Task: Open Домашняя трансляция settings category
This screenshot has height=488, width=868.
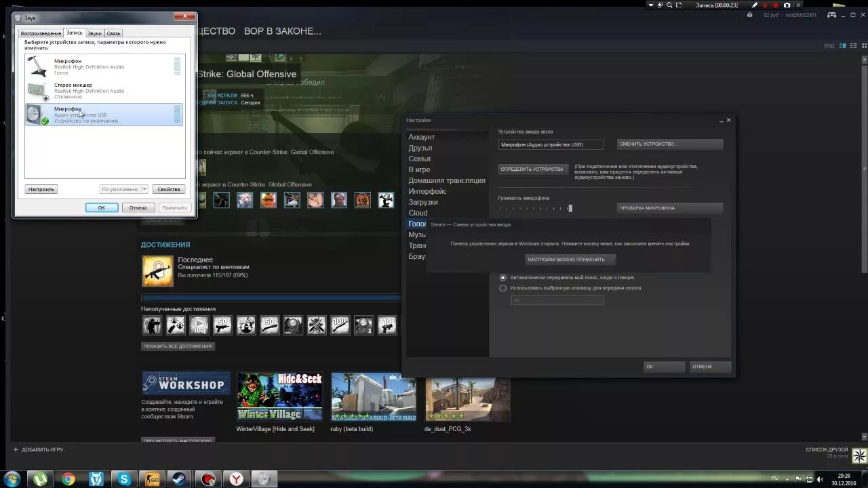Action: [x=447, y=180]
